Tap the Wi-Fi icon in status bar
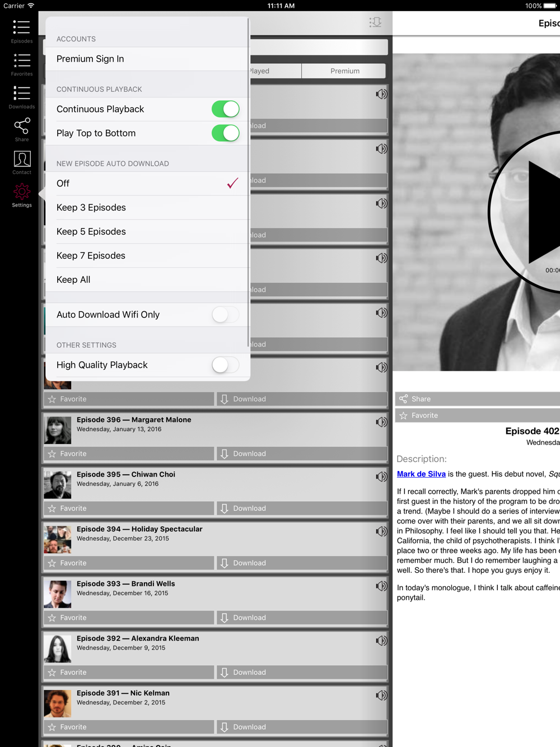The width and height of the screenshot is (560, 747). 31,6
